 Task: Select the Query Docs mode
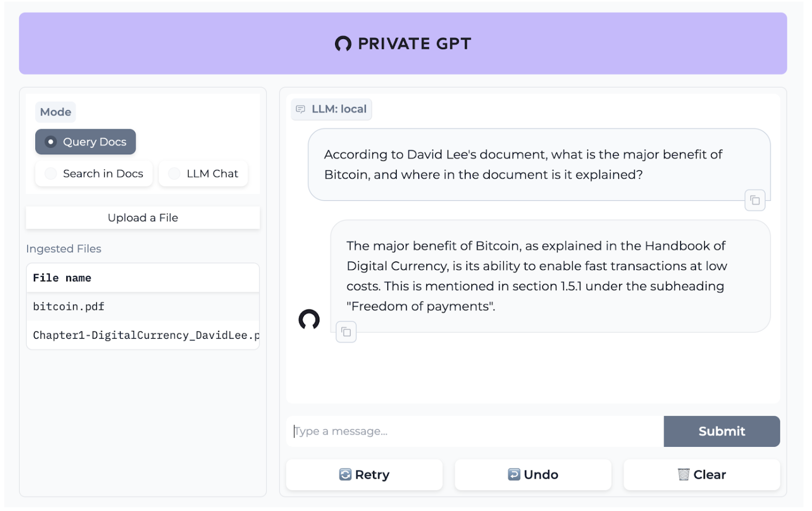pos(85,142)
